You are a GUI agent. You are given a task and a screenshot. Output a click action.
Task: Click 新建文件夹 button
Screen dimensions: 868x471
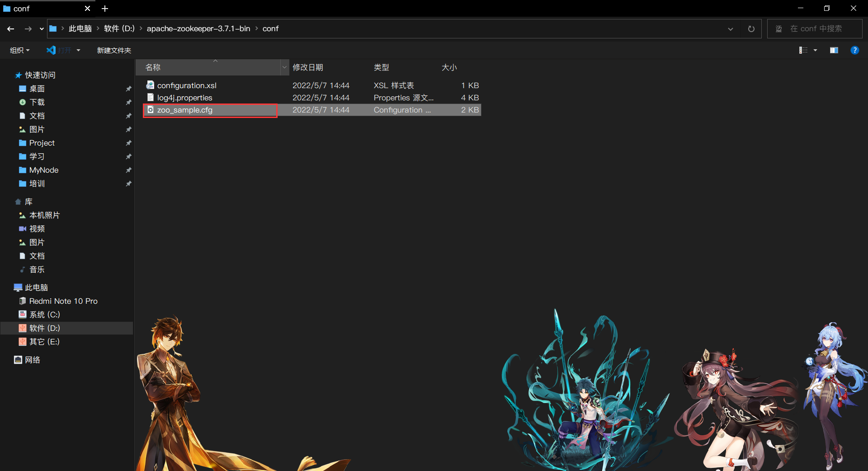point(114,50)
